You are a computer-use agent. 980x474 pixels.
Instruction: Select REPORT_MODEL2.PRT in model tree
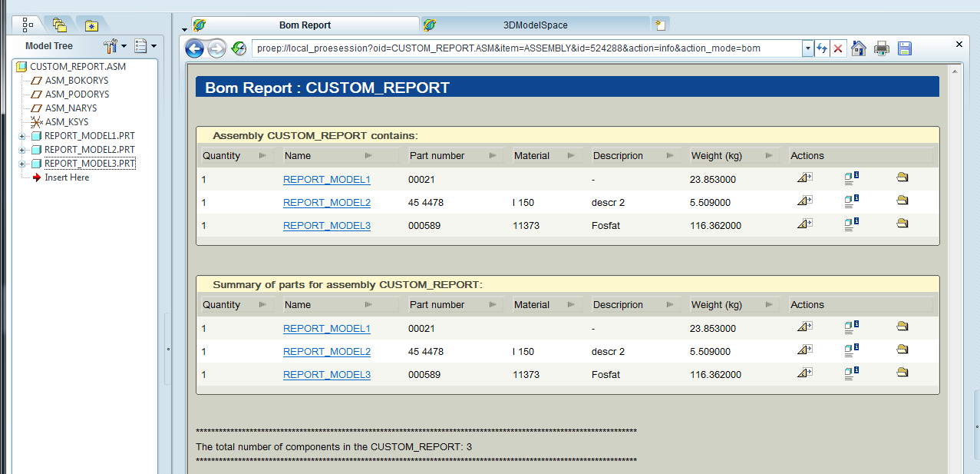[x=83, y=150]
